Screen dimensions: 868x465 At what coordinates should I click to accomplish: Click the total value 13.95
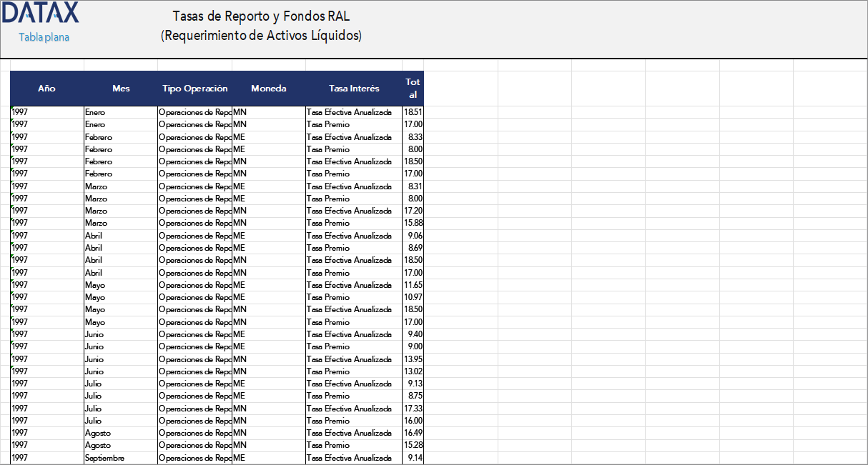pyautogui.click(x=413, y=359)
